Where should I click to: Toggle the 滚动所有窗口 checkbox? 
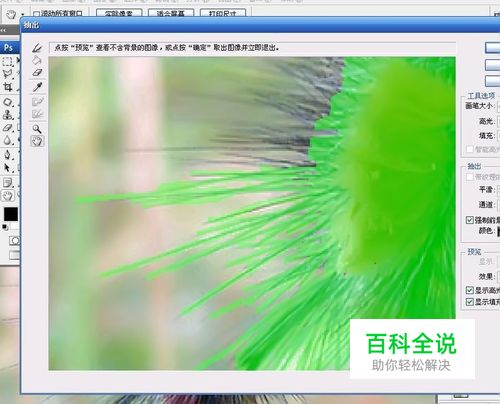(36, 14)
